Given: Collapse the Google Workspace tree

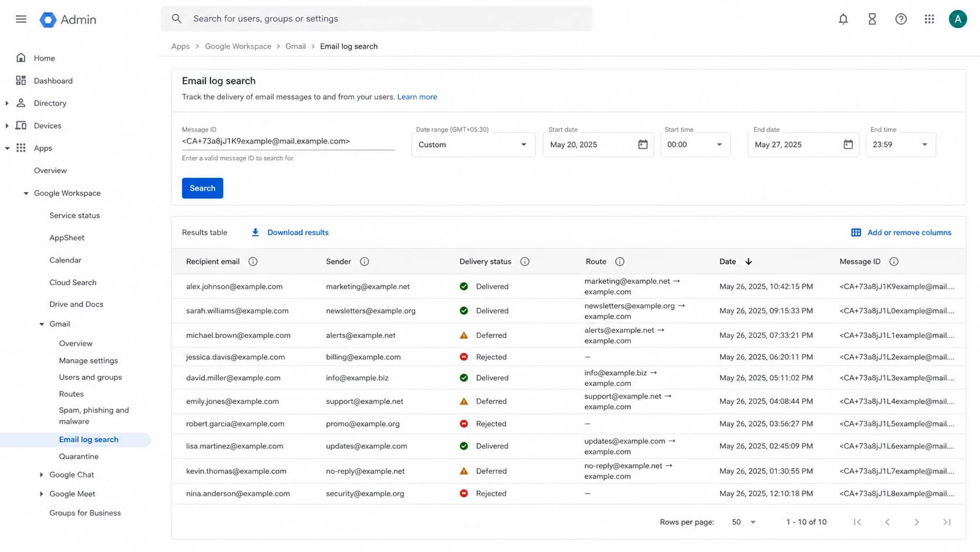Looking at the screenshot, I should point(26,193).
